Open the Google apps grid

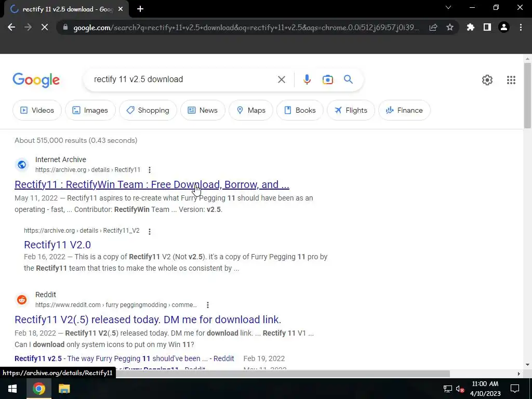coord(511,80)
